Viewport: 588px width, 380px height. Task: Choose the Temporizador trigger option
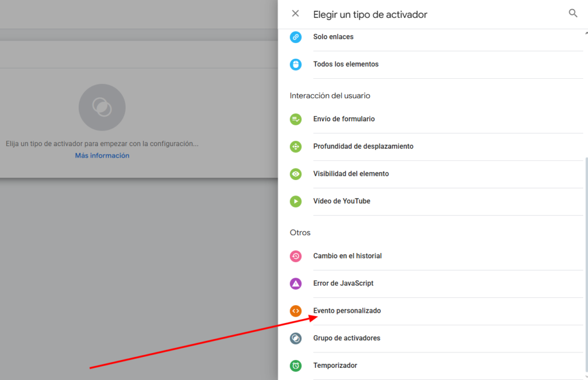(x=335, y=366)
